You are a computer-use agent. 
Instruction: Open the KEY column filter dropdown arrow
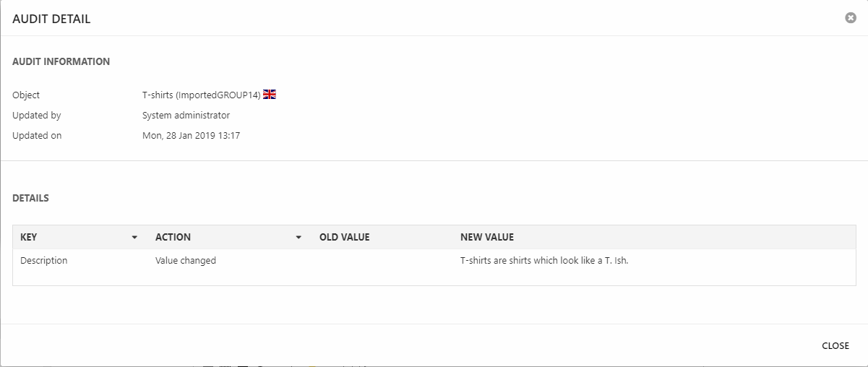pyautogui.click(x=134, y=237)
